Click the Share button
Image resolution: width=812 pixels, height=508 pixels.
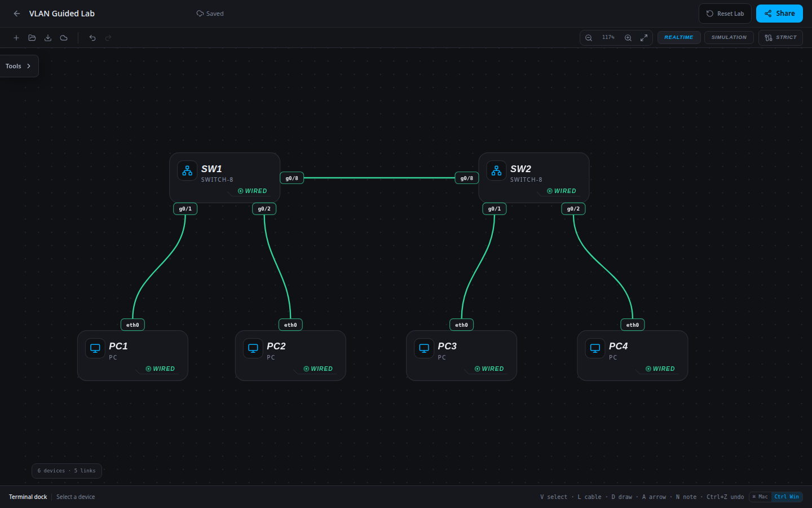(x=779, y=14)
